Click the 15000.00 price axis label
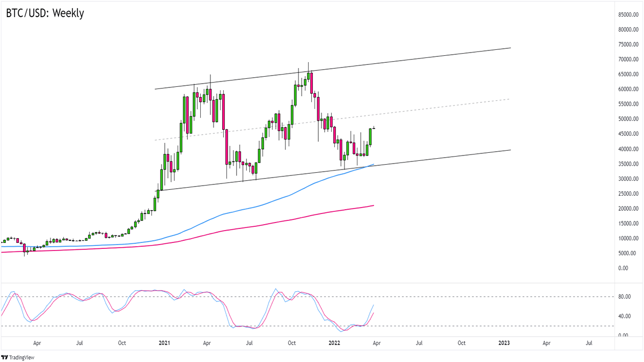 (x=627, y=223)
